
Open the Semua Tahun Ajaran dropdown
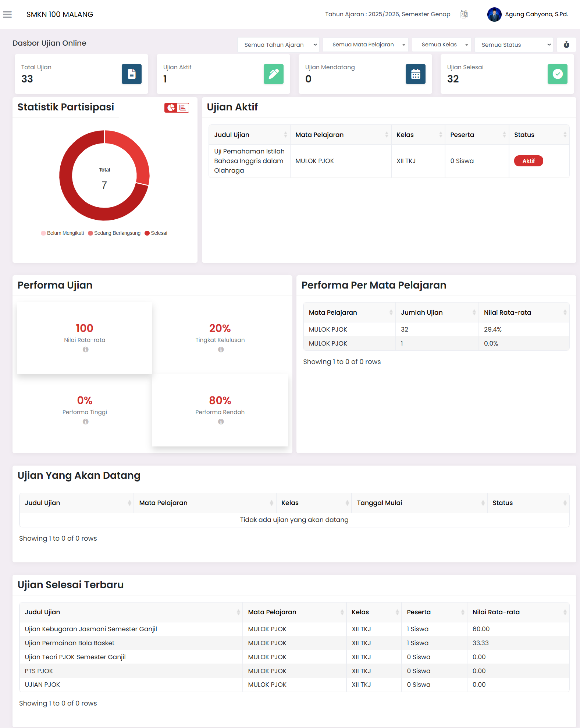coord(278,45)
